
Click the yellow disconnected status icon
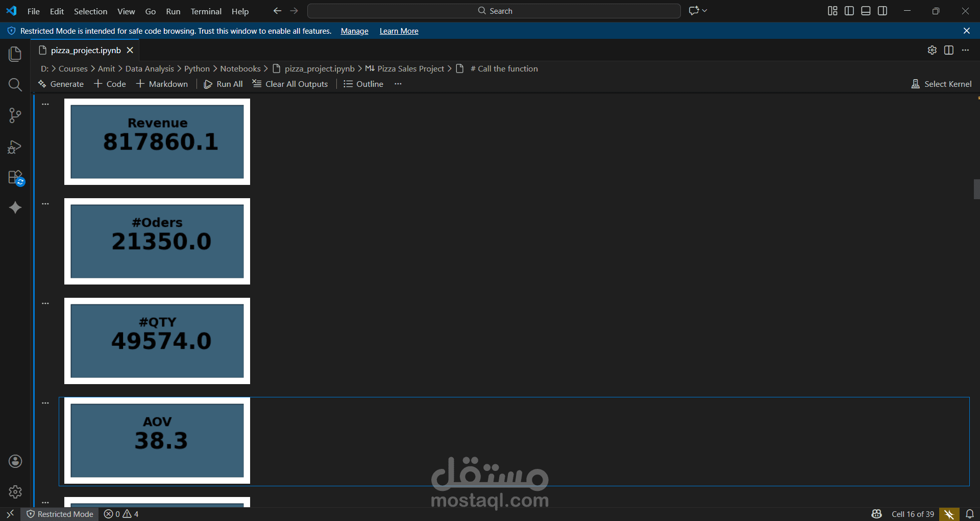click(x=949, y=514)
